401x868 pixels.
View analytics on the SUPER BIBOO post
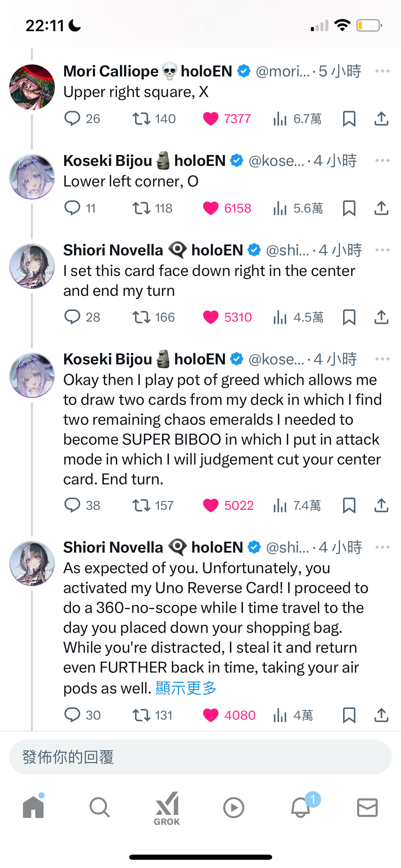pos(297,505)
